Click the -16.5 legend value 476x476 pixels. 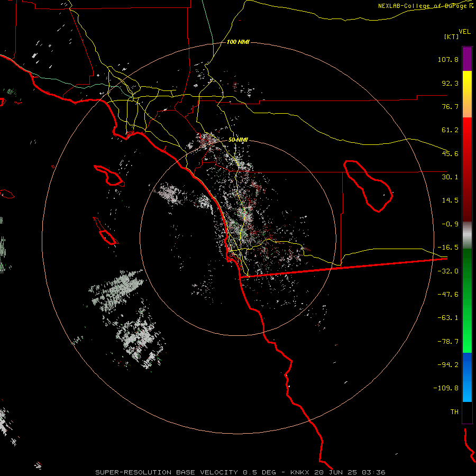tap(448, 248)
